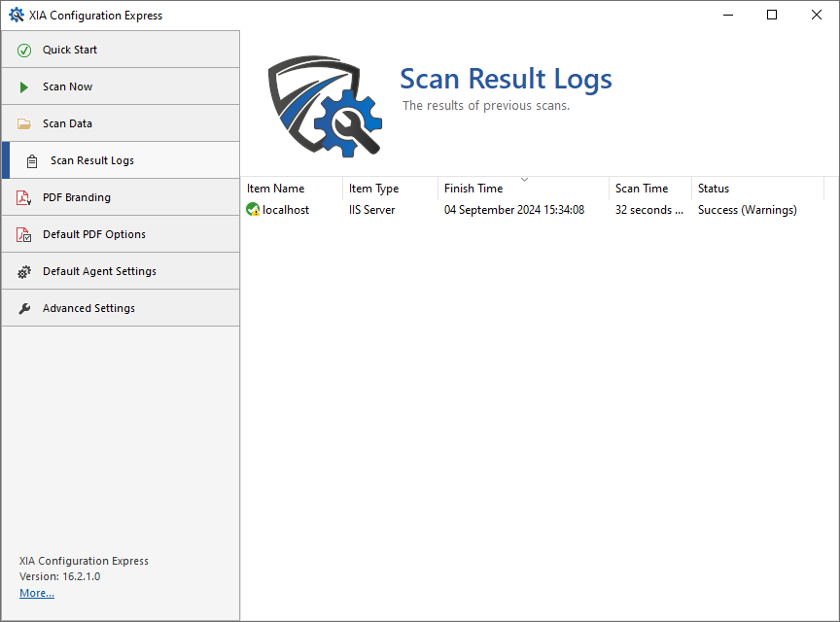This screenshot has width=840, height=622.
Task: Sort by the Scan Time column header
Action: point(649,189)
